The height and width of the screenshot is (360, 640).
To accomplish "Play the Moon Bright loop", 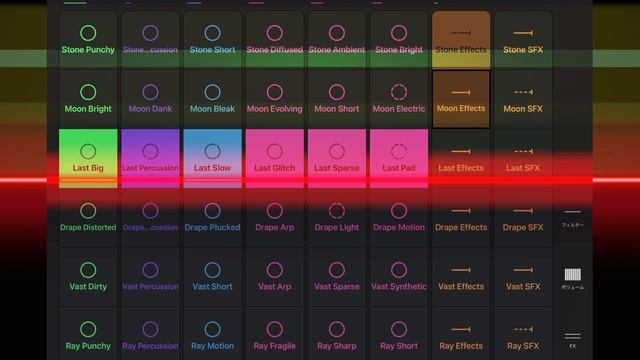I will point(88,99).
